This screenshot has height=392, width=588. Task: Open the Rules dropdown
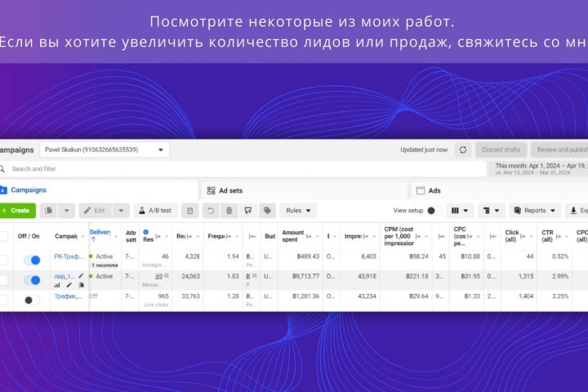(x=298, y=211)
